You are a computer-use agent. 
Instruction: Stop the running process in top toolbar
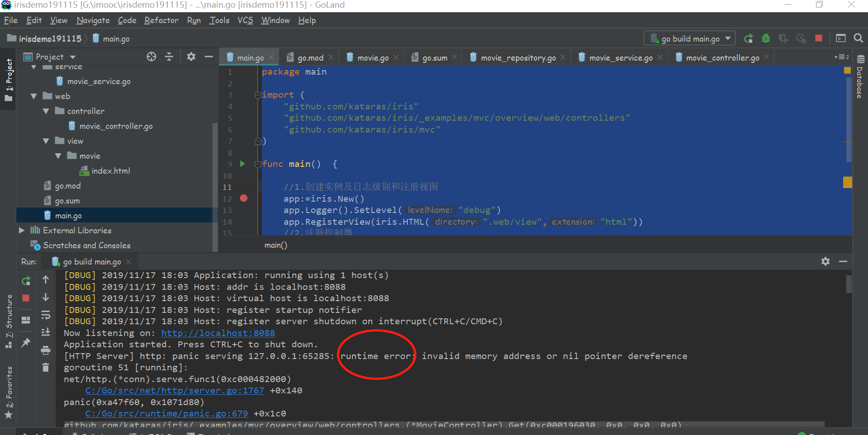pyautogui.click(x=819, y=38)
